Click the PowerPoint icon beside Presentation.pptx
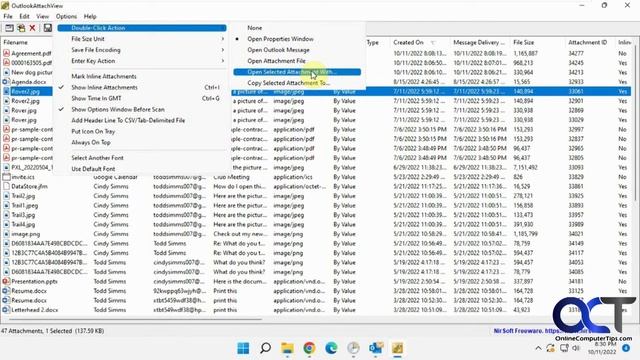 point(6,281)
